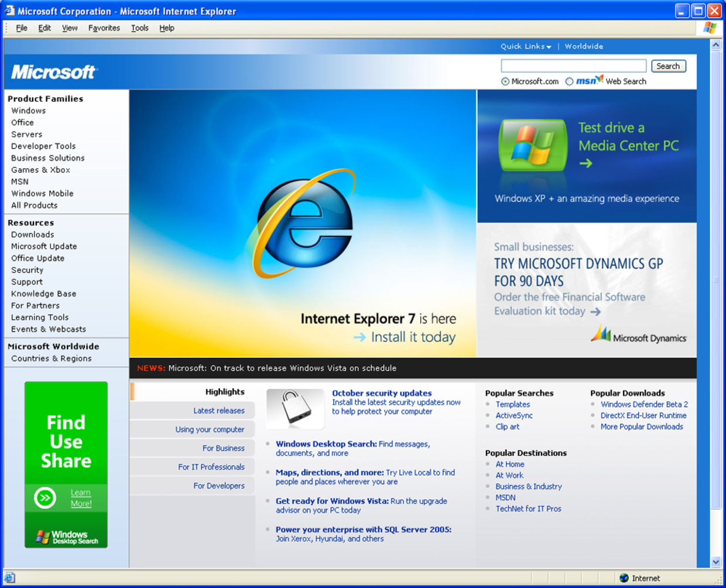Select the Microsoft.com search radio button

click(505, 81)
